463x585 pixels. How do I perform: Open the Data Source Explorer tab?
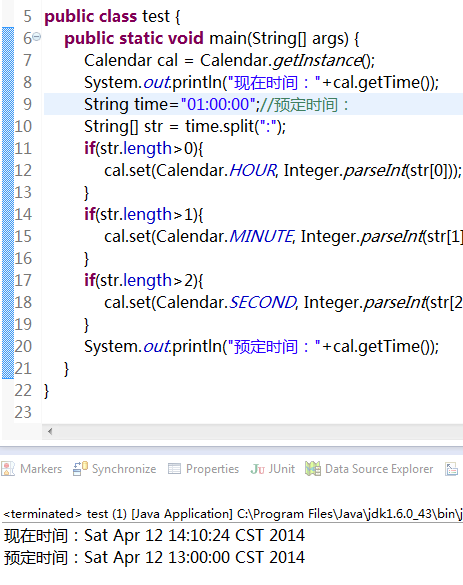(369, 469)
